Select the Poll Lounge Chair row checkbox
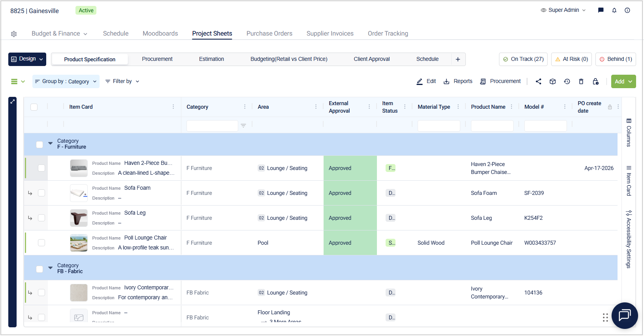The width and height of the screenshot is (644, 336). coord(41,243)
